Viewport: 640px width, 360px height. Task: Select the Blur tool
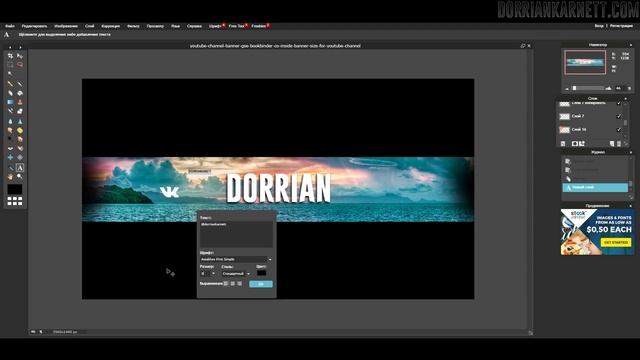pyautogui.click(x=10, y=122)
